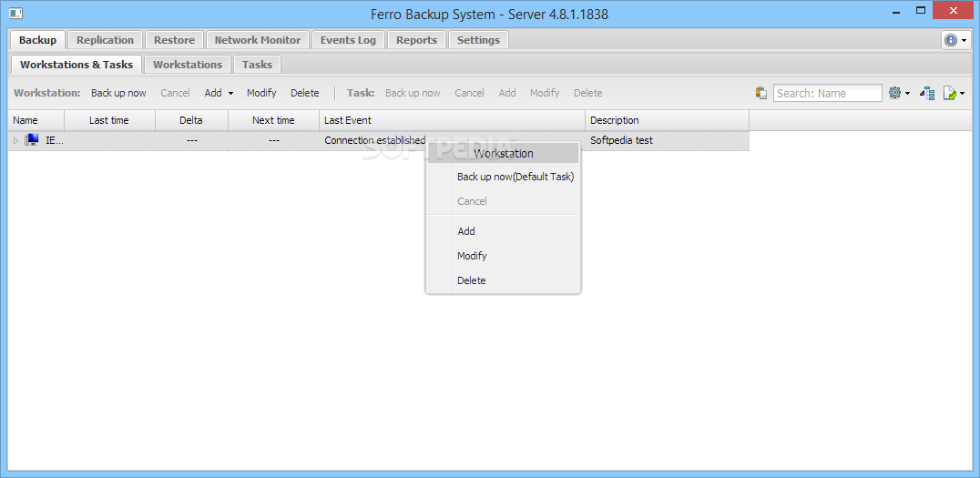The height and width of the screenshot is (478, 980).
Task: Choose Delete from the context menu
Action: click(x=471, y=280)
